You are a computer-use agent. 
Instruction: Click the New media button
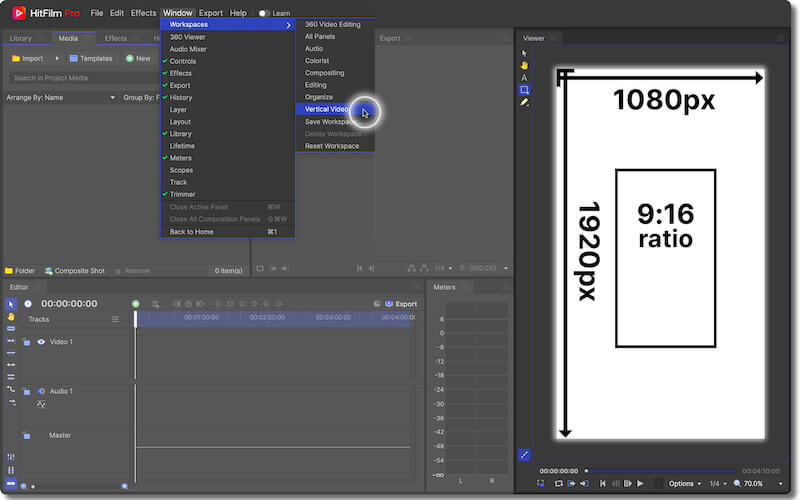point(138,59)
